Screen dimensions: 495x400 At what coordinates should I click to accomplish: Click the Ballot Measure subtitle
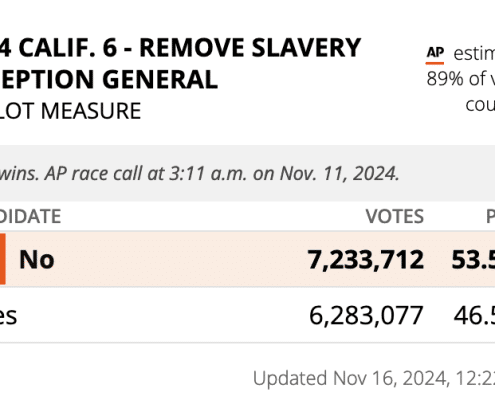point(70,111)
